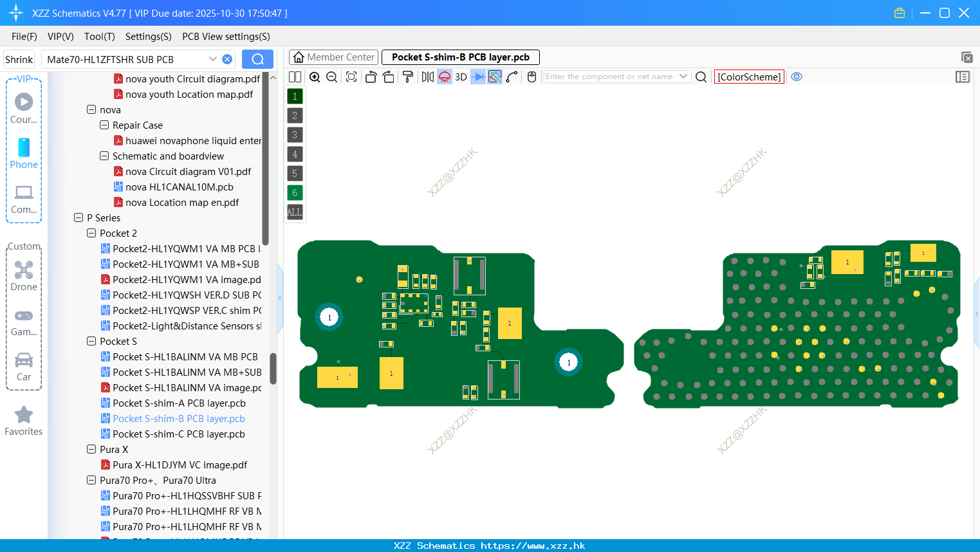The image size is (980, 552).
Task: Show PCB layer 1
Action: [295, 96]
